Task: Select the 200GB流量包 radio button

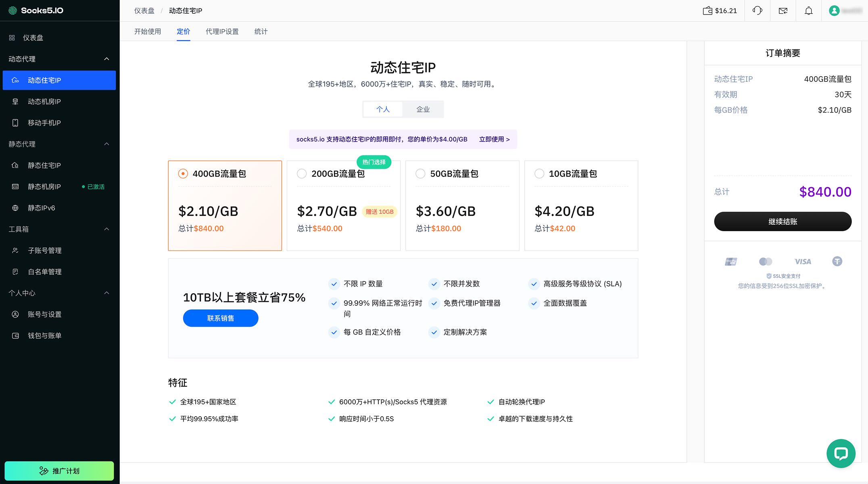Action: coord(302,173)
